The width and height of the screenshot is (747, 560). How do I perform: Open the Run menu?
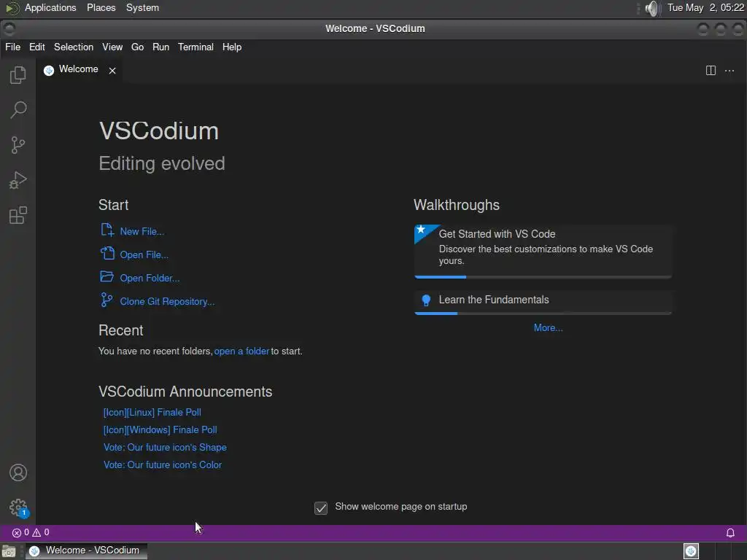point(160,47)
